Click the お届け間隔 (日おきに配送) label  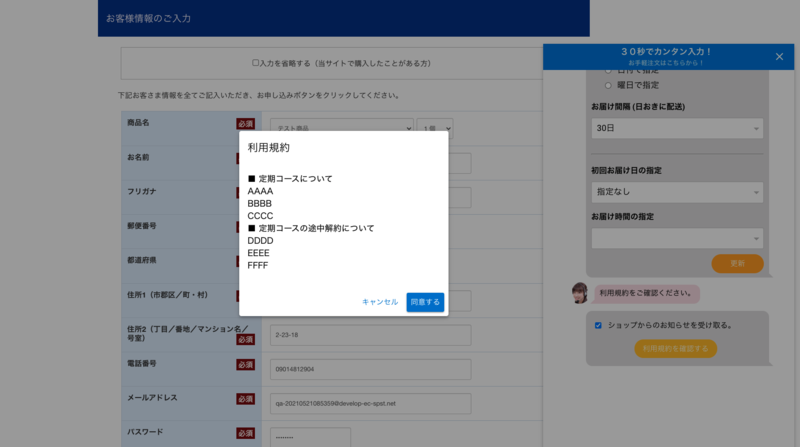(x=638, y=107)
